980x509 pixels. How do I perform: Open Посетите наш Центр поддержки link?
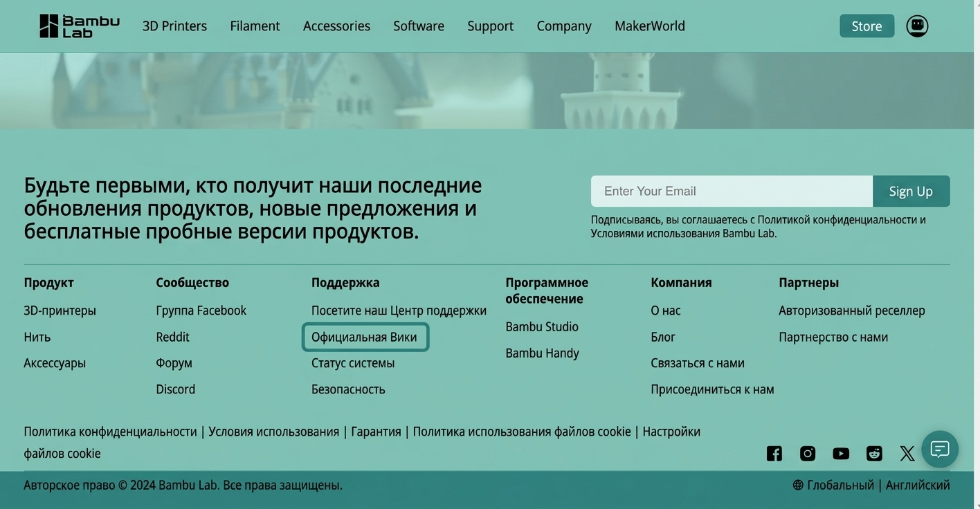click(x=399, y=311)
